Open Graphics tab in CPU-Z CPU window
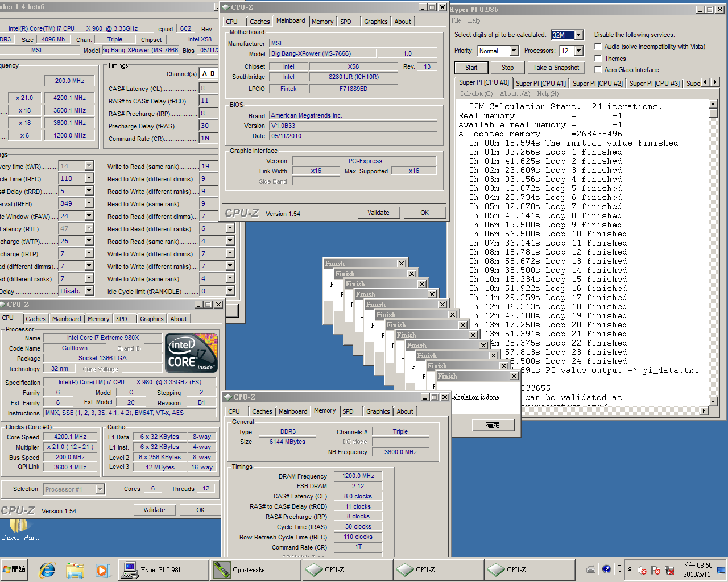 tap(151, 319)
